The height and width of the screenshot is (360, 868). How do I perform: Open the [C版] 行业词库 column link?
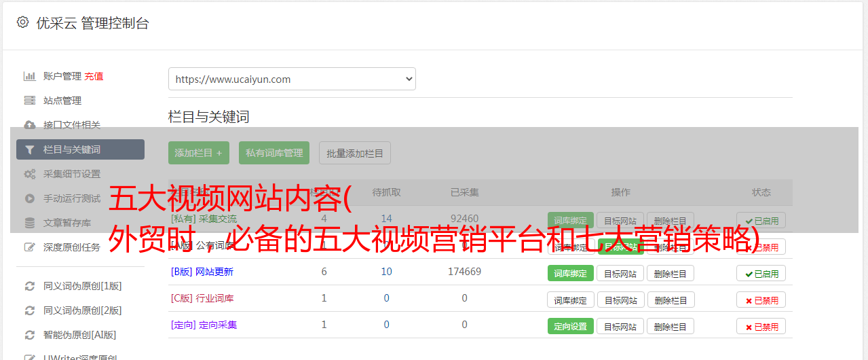coord(202,298)
